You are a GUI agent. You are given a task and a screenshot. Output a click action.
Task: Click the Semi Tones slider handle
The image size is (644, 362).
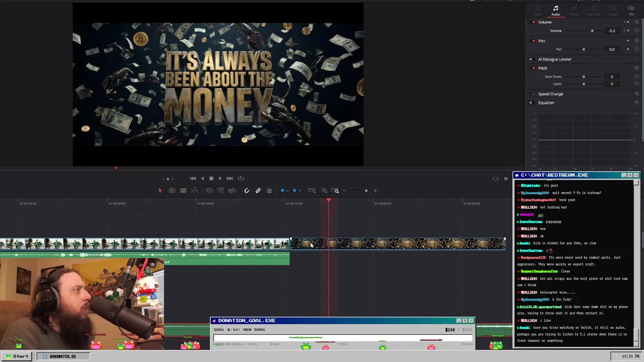(584, 77)
